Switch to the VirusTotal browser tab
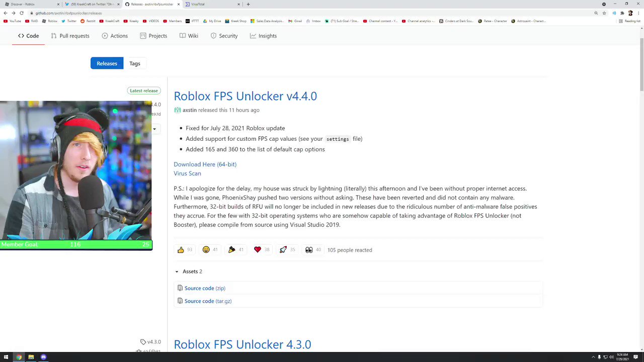 (210, 4)
